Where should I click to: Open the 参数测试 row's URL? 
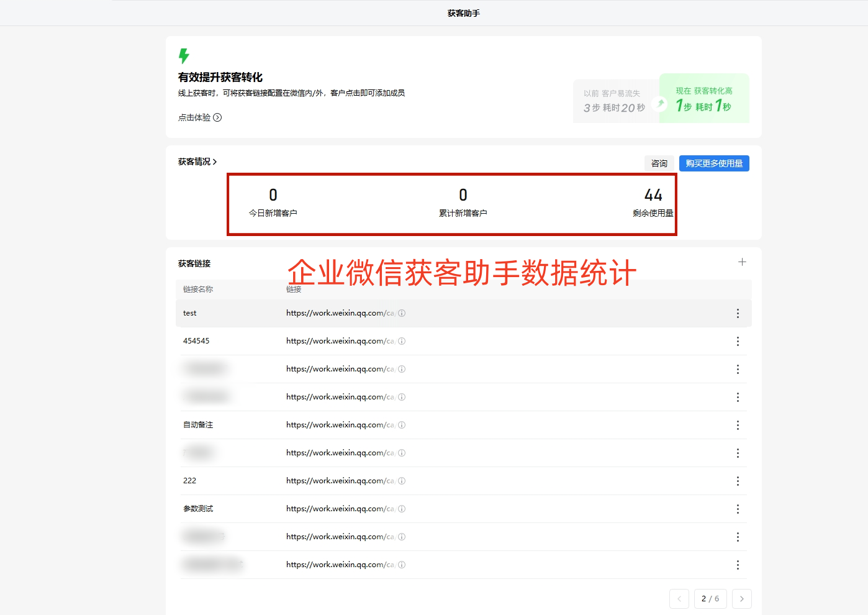pyautogui.click(x=340, y=509)
